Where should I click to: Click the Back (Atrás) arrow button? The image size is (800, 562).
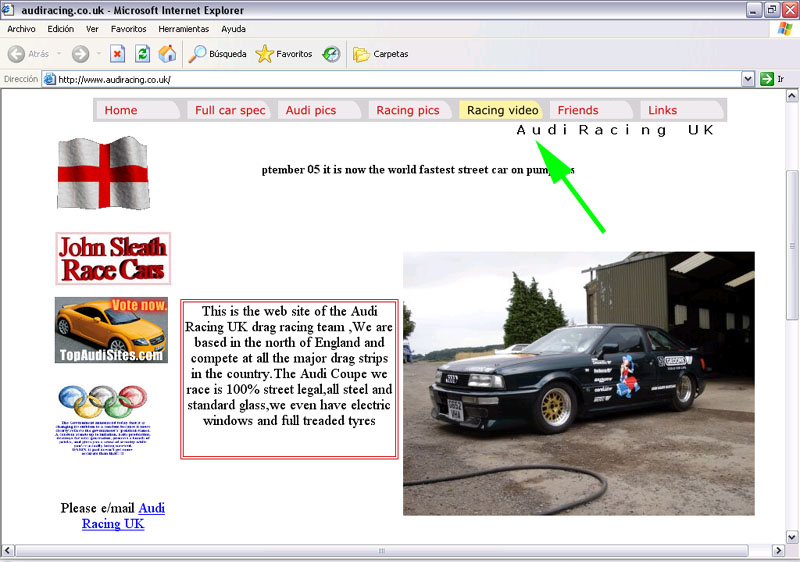click(28, 54)
